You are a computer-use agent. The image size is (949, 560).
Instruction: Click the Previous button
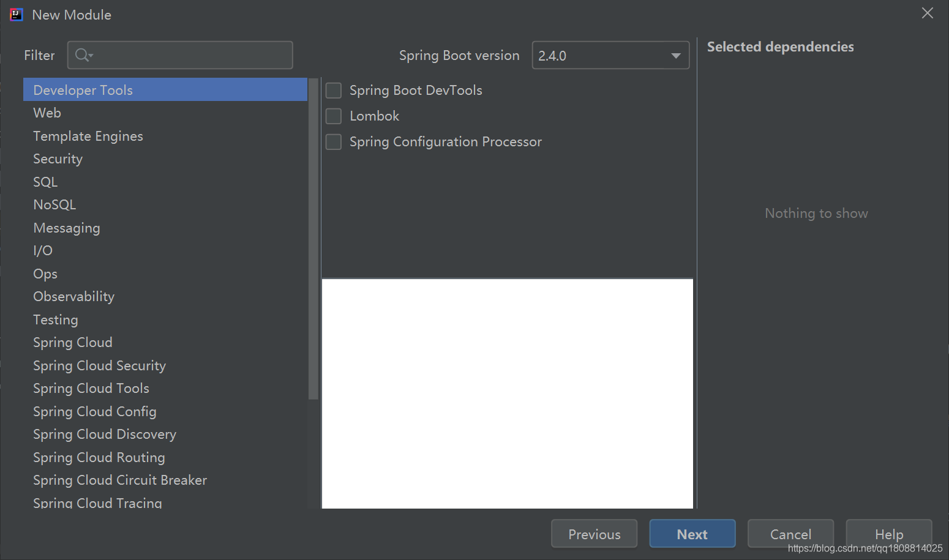pyautogui.click(x=594, y=534)
